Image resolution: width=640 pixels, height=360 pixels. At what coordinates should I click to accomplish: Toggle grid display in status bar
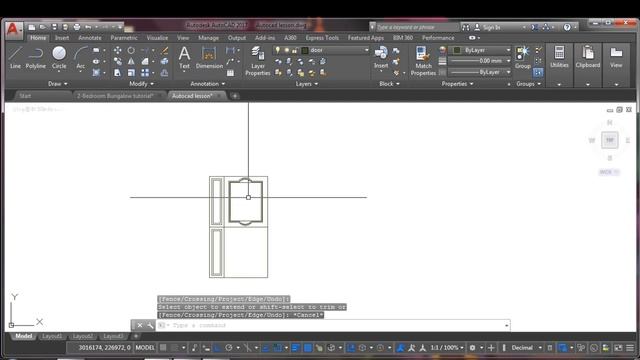(163, 347)
